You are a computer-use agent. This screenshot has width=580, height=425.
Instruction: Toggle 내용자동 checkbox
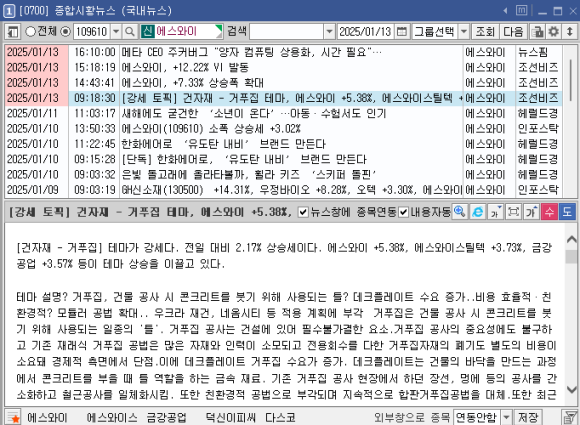pyautogui.click(x=404, y=212)
